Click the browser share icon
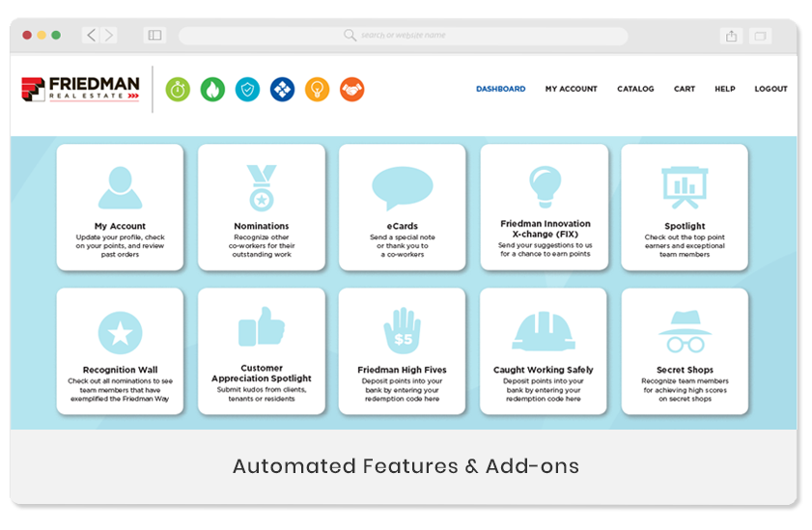This screenshot has width=812, height=530. 731,36
